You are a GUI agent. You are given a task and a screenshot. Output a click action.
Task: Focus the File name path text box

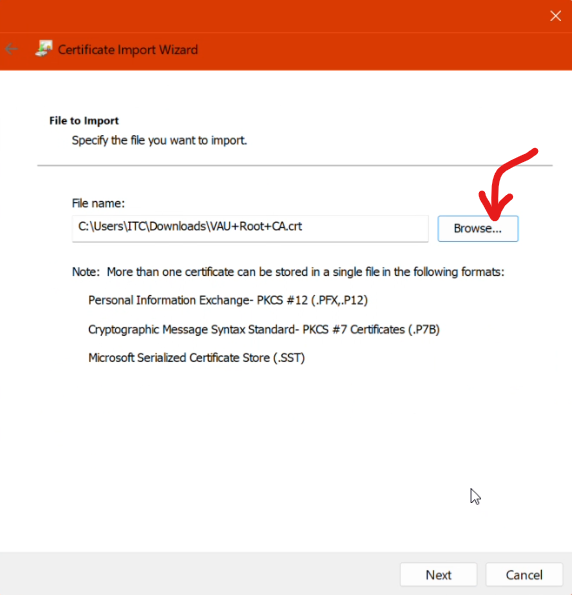pos(250,228)
